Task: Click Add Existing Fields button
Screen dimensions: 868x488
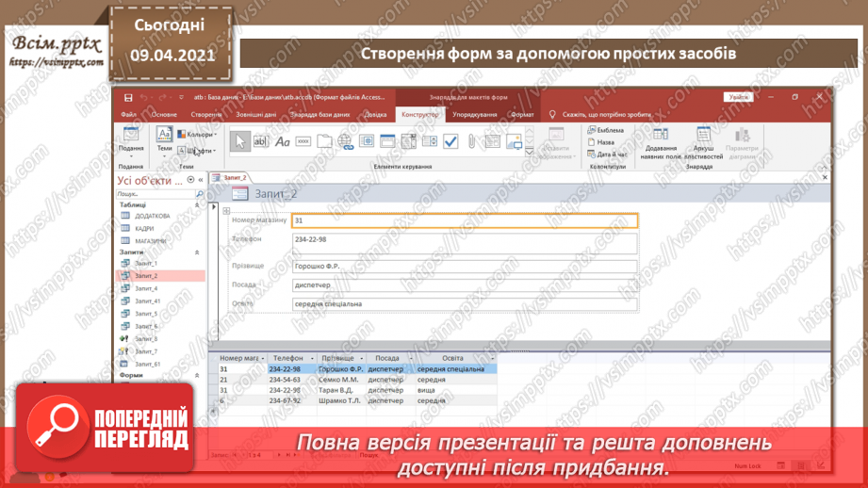Action: (660, 143)
